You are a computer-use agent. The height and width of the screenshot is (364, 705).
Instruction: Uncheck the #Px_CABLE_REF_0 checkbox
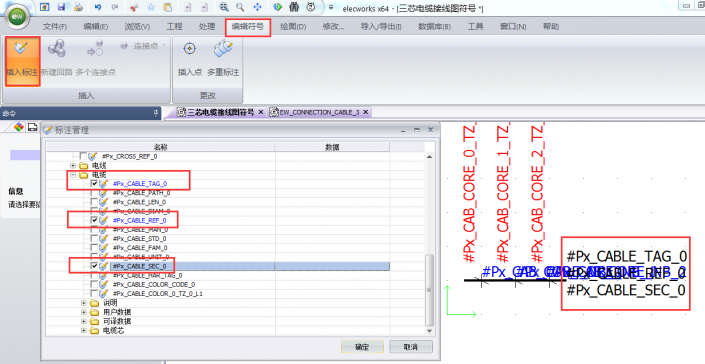coord(94,220)
